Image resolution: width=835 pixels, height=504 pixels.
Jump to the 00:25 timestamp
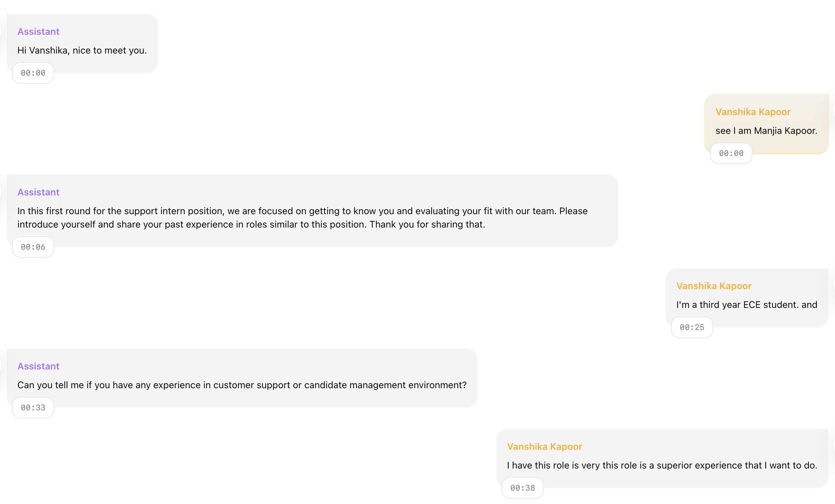tap(692, 327)
